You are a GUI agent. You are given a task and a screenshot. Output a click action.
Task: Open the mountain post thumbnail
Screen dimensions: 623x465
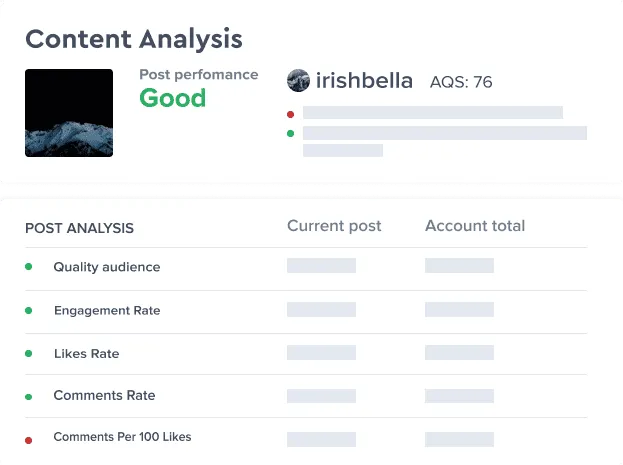69,113
